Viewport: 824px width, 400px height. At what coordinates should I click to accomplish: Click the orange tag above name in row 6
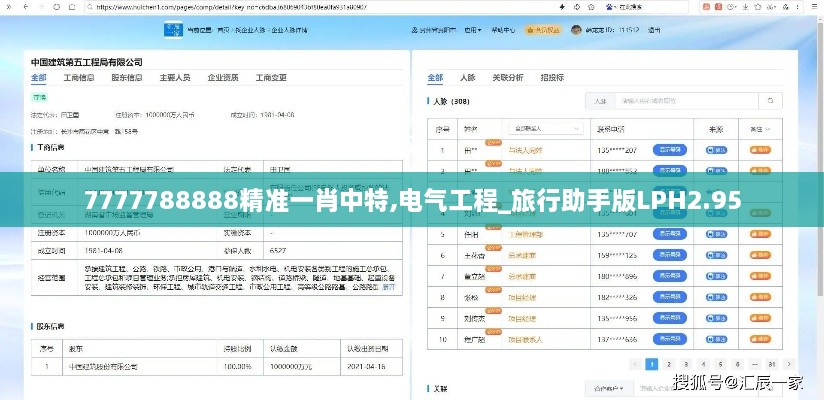click(x=493, y=248)
